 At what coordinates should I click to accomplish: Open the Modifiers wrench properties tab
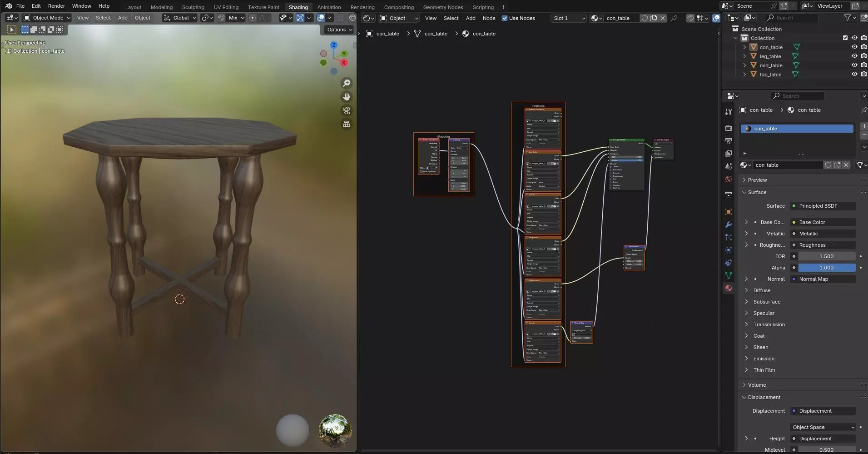729,225
